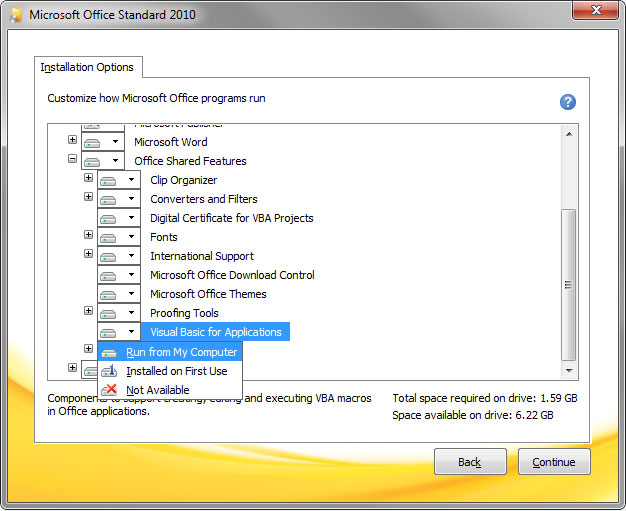
Task: Open install-state dropdown for Microsoft Office Download Control
Action: click(x=119, y=275)
